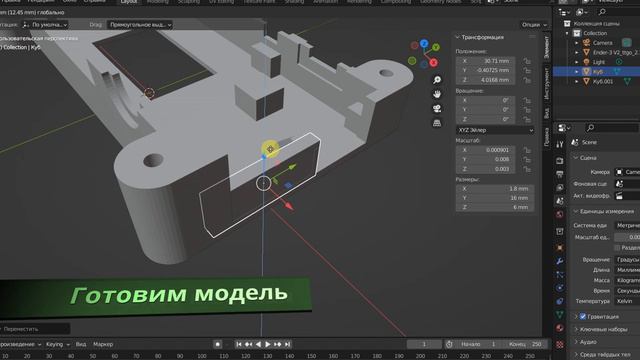Toggle lock on Position Z field
The image size is (640, 360).
tap(527, 80)
